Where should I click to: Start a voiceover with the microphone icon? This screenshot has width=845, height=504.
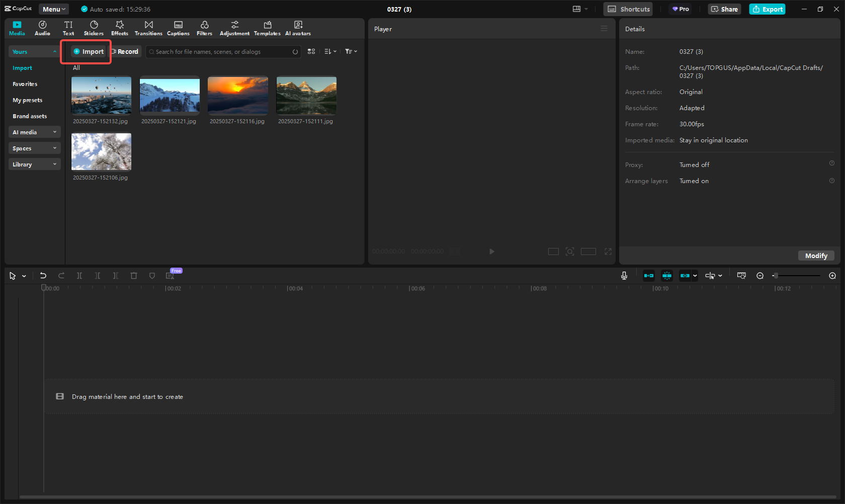tap(624, 276)
